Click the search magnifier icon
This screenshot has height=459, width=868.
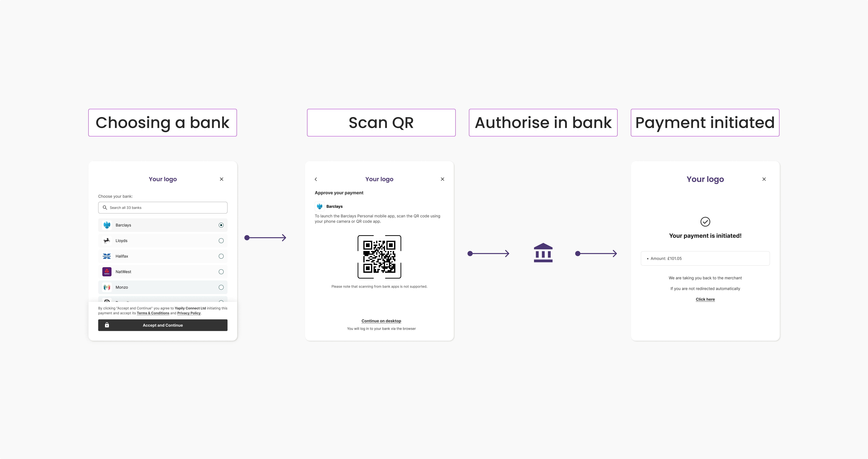(105, 207)
